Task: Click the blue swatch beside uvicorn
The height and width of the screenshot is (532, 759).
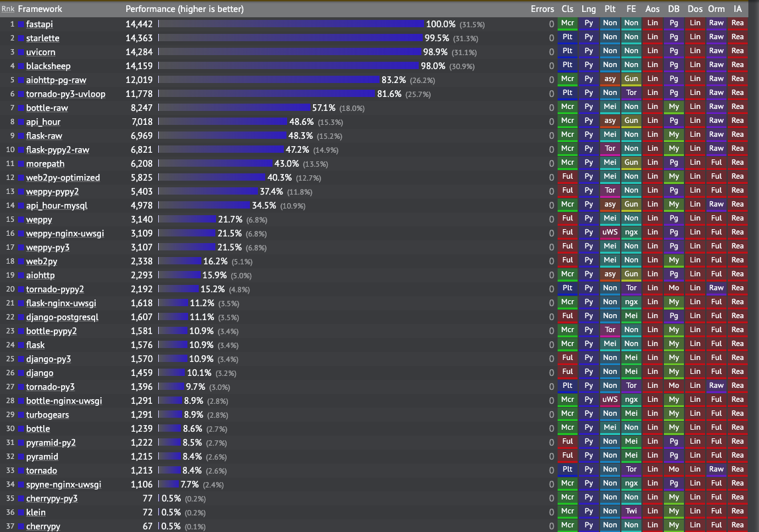Action: pyautogui.click(x=21, y=52)
